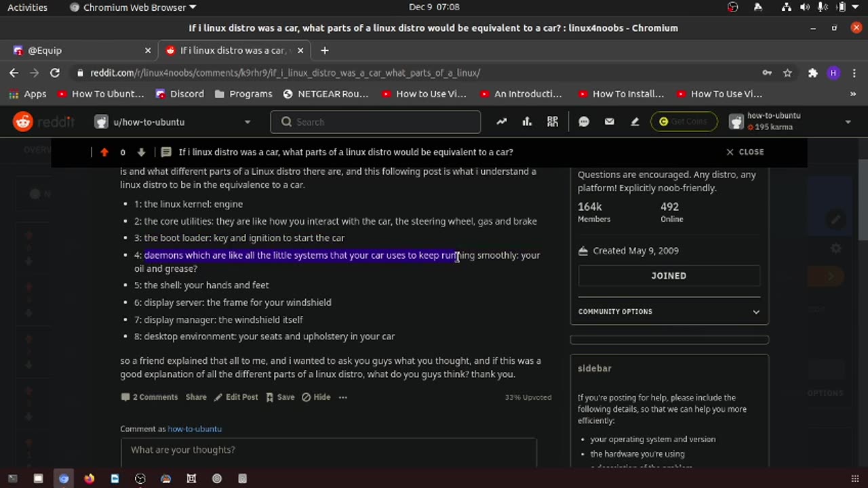
Task: Upvote the post using the orange arrow
Action: coord(104,152)
